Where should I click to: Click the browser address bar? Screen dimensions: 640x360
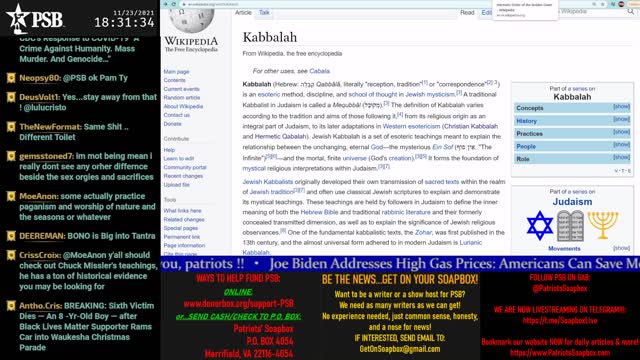384,4
